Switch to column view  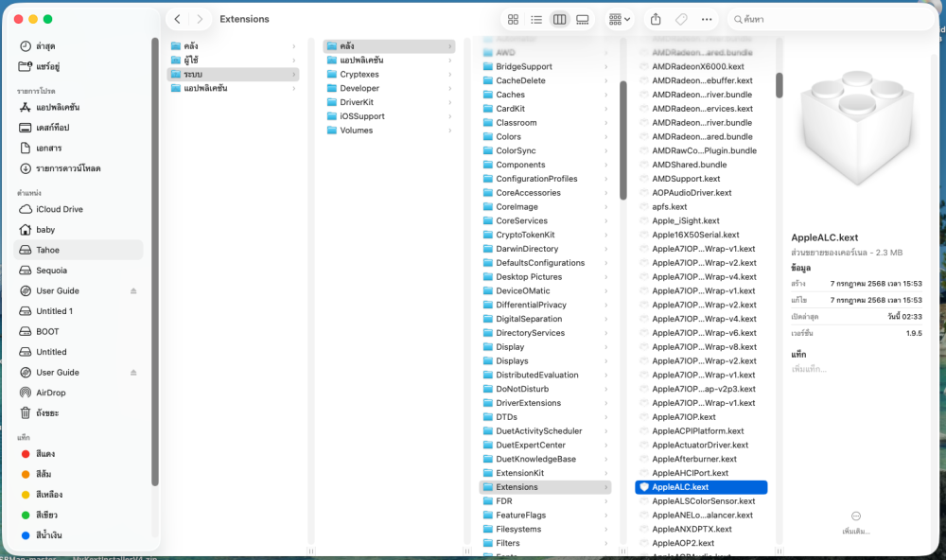(x=559, y=19)
